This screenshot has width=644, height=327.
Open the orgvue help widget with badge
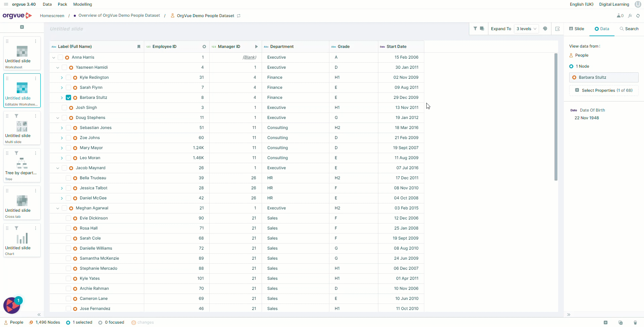point(12,305)
